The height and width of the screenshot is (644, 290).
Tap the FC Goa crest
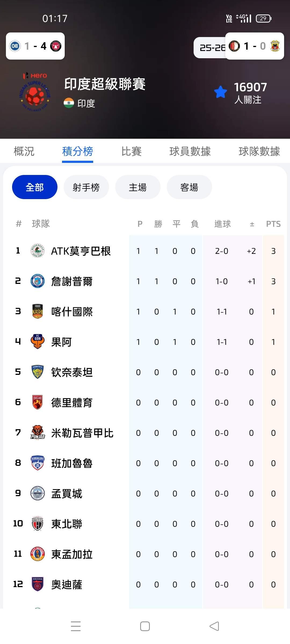(38, 342)
